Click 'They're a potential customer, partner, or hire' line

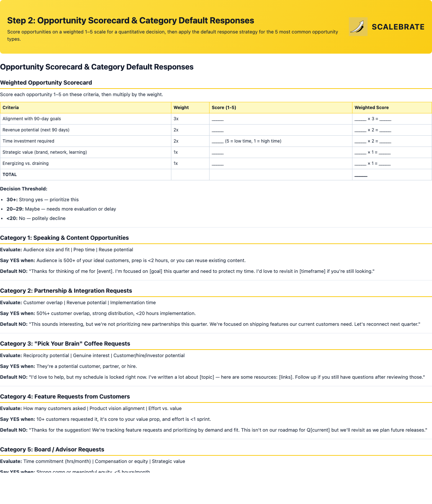tap(68, 366)
